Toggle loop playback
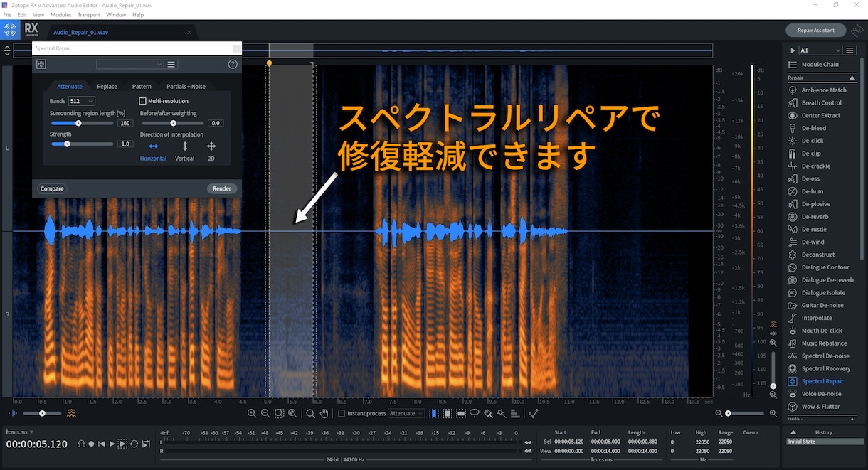 [134, 444]
